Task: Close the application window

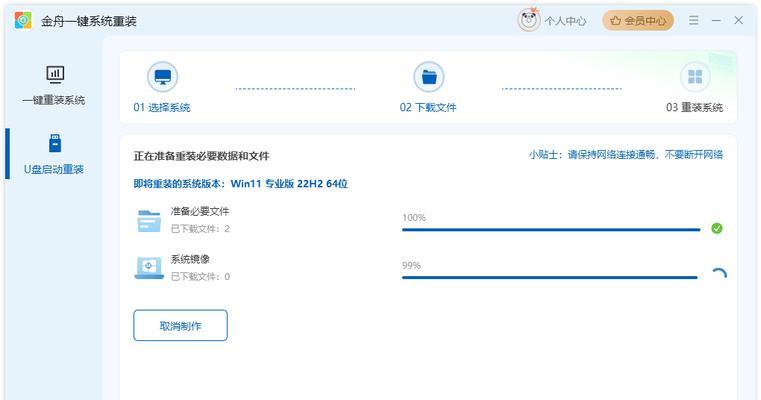Action: [x=738, y=20]
